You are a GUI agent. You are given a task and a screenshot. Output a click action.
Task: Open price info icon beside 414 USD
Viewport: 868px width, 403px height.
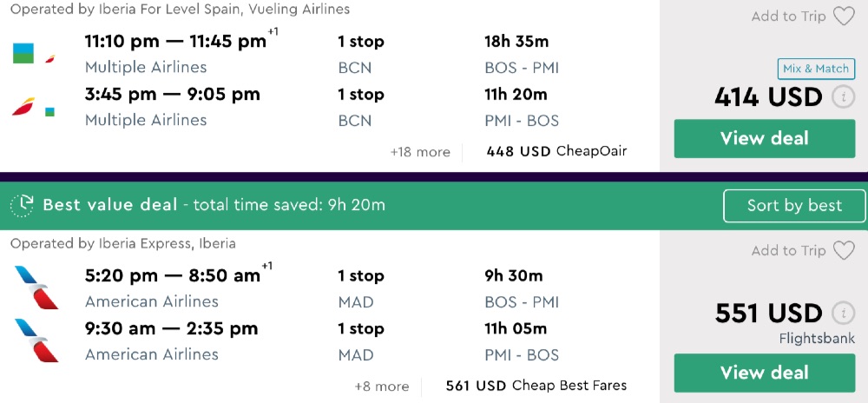843,97
